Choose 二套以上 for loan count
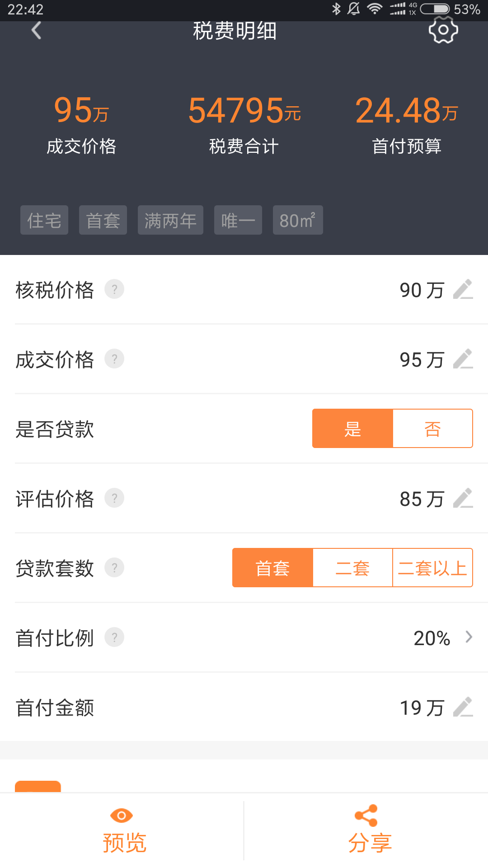Screen dimensions: 488x868 432,567
